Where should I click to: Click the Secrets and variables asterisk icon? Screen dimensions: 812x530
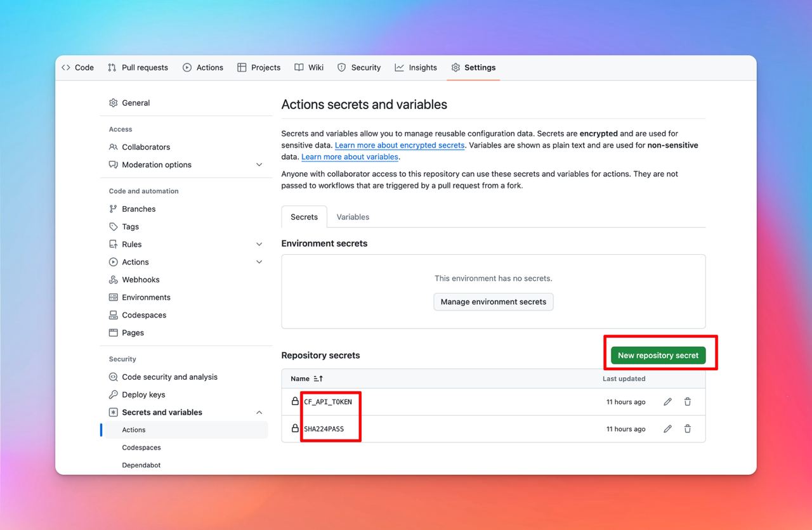(114, 412)
